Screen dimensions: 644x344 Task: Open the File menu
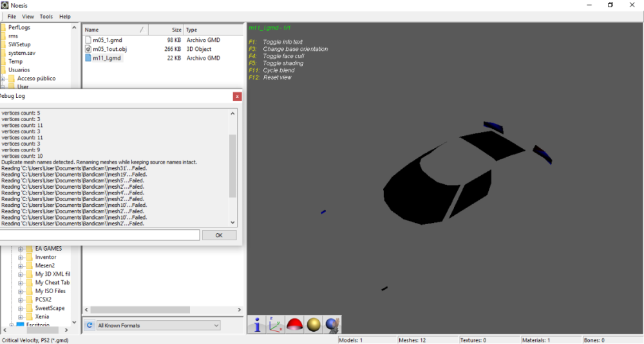coord(12,17)
